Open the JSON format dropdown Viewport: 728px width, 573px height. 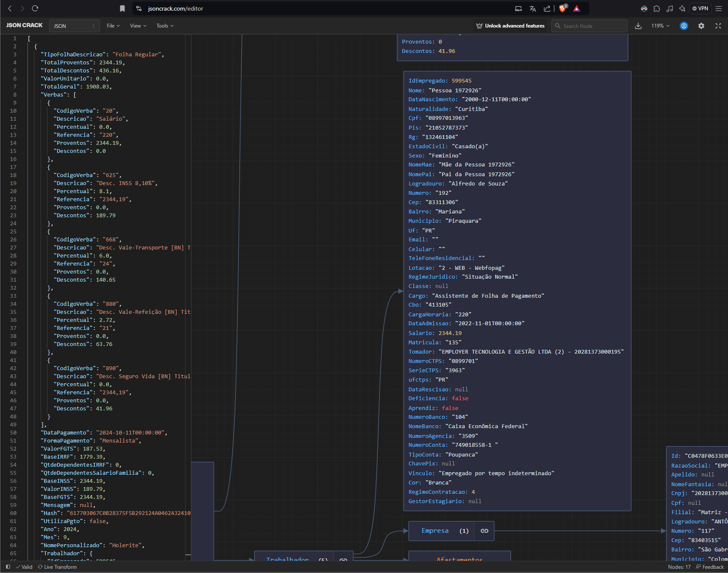pos(74,26)
